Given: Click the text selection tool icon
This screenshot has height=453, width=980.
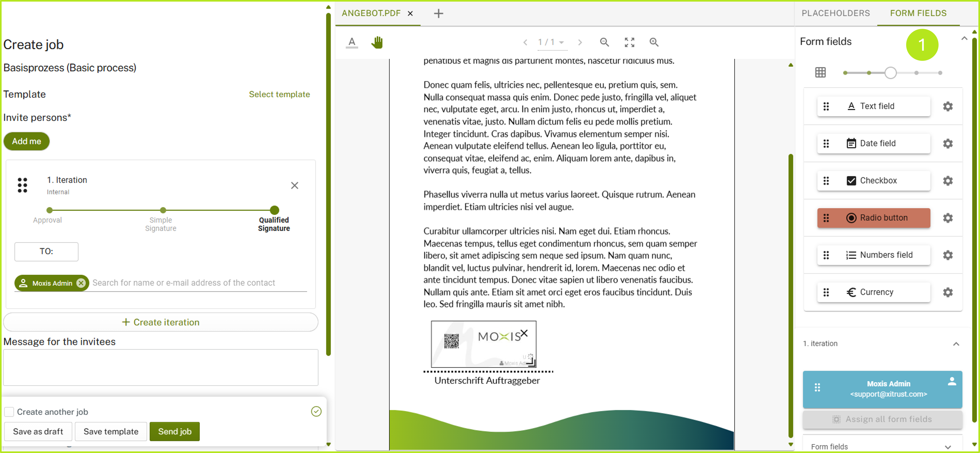Looking at the screenshot, I should 352,42.
